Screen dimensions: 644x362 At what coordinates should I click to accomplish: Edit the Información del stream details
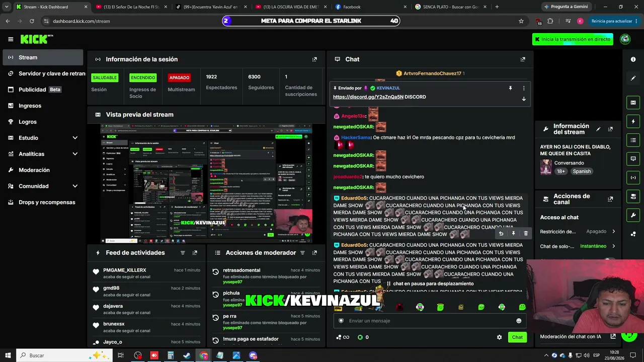point(598,129)
